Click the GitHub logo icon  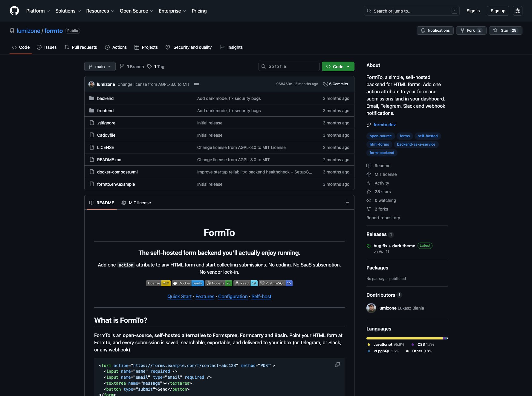point(14,11)
